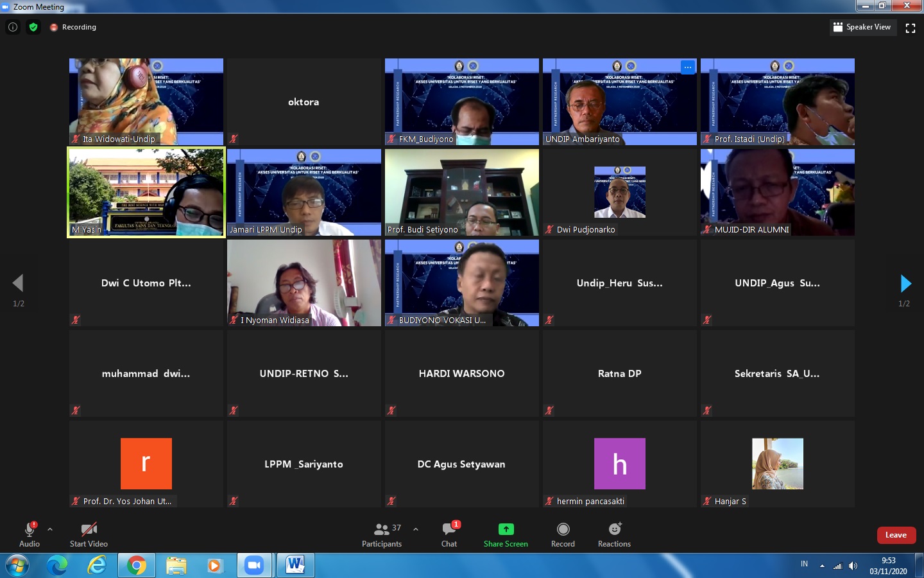Image resolution: width=924 pixels, height=578 pixels.
Task: Click the Share Screen button
Action: click(x=506, y=534)
